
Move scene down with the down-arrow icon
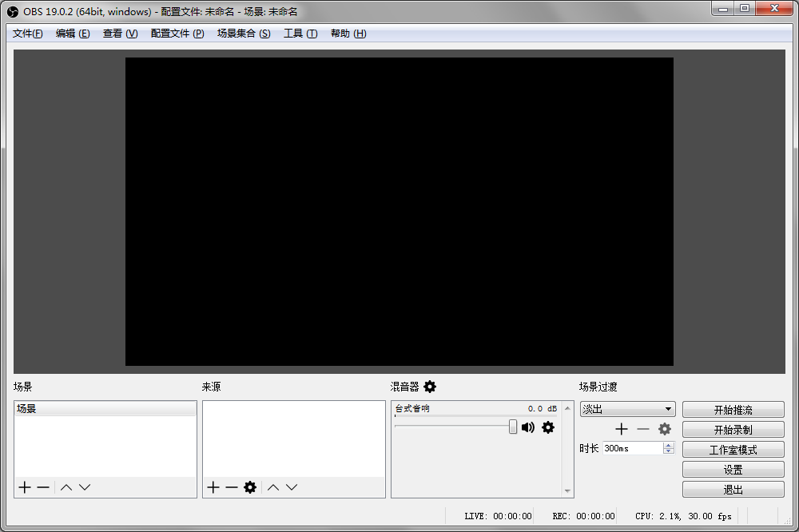tap(84, 487)
